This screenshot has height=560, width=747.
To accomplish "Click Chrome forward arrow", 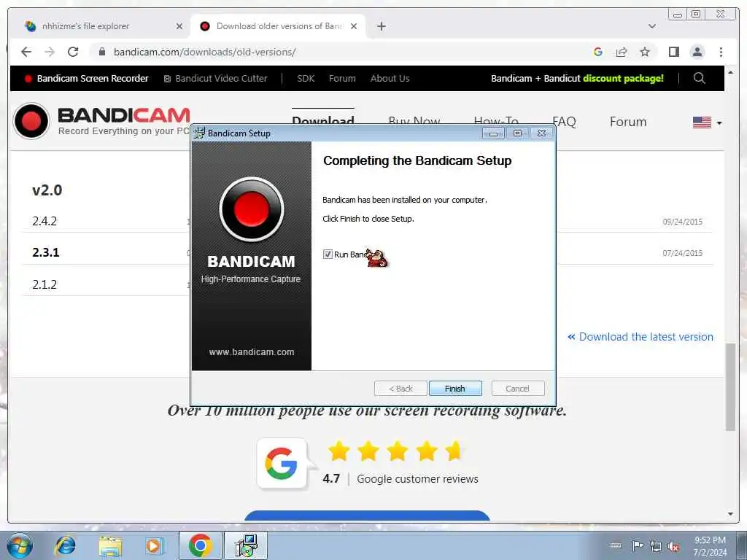I will point(50,52).
